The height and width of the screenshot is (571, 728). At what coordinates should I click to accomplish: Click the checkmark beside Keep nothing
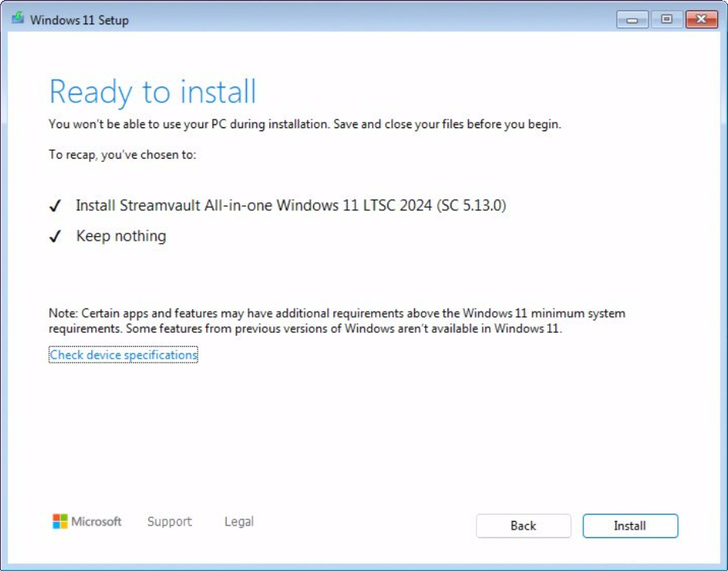point(55,235)
